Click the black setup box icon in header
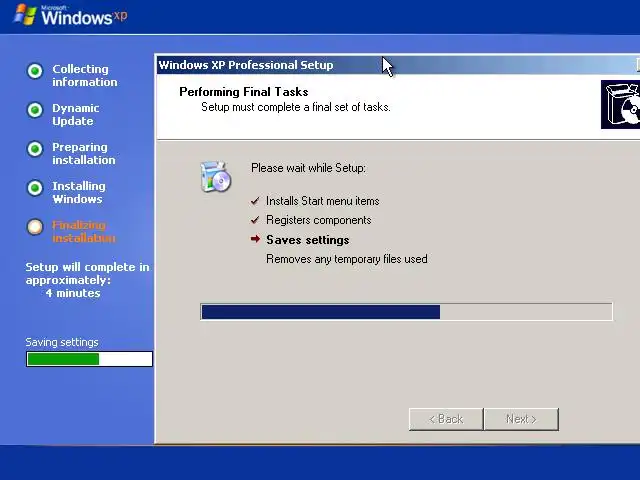 tap(620, 104)
